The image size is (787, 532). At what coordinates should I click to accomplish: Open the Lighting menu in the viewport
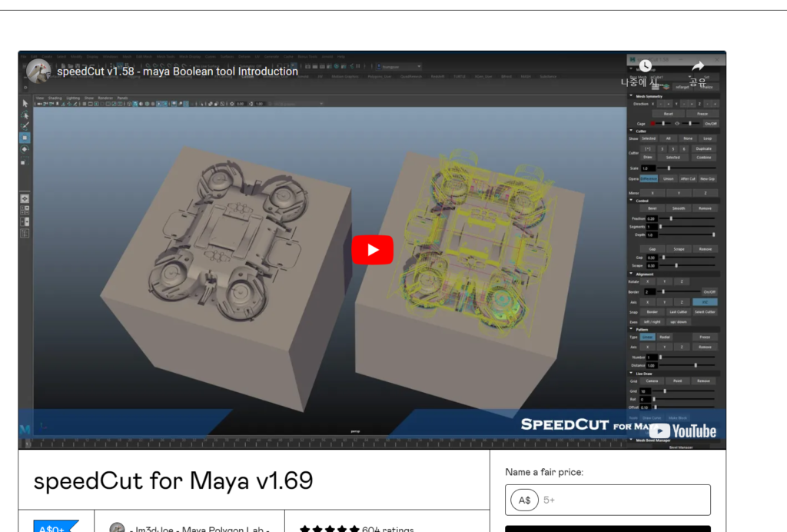coord(73,98)
